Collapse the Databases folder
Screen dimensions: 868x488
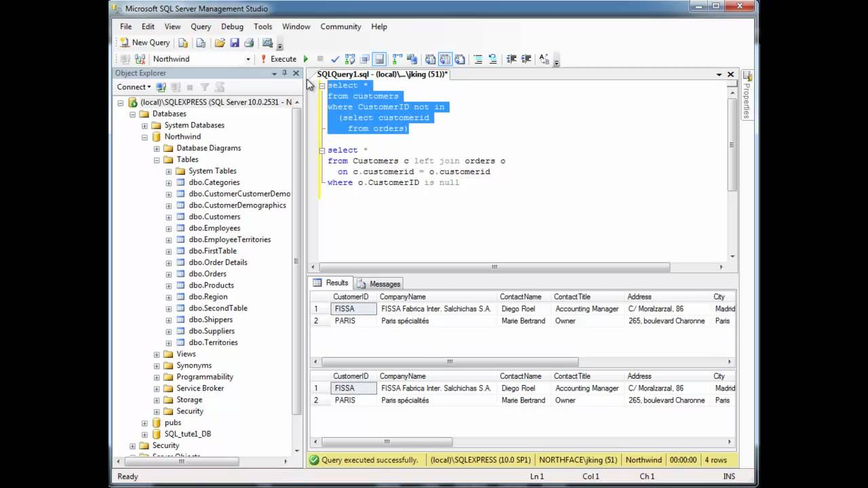(x=132, y=114)
